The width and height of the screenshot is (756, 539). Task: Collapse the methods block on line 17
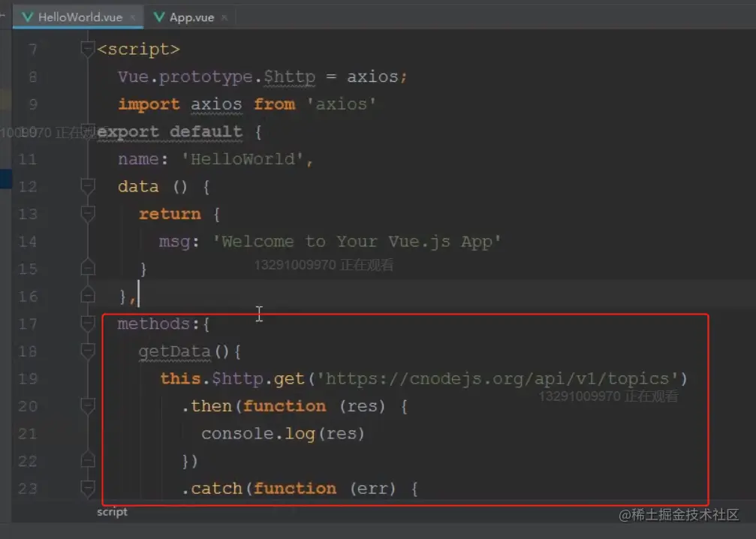point(88,324)
